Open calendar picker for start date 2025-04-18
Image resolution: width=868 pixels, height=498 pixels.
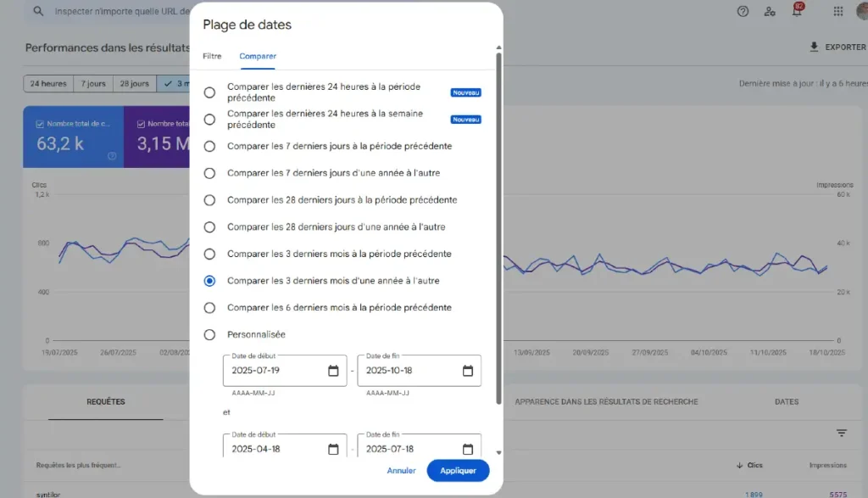click(333, 449)
